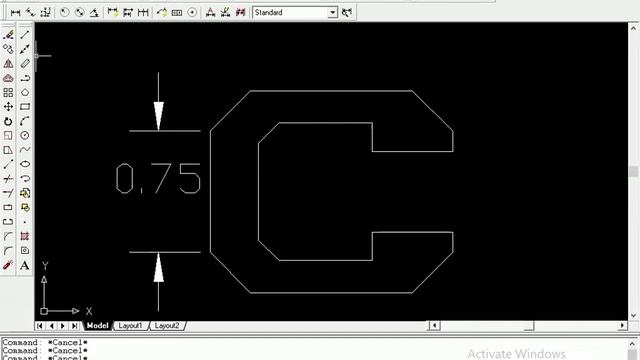Select the Stretch tool
The height and width of the screenshot is (360, 640).
coord(8,150)
